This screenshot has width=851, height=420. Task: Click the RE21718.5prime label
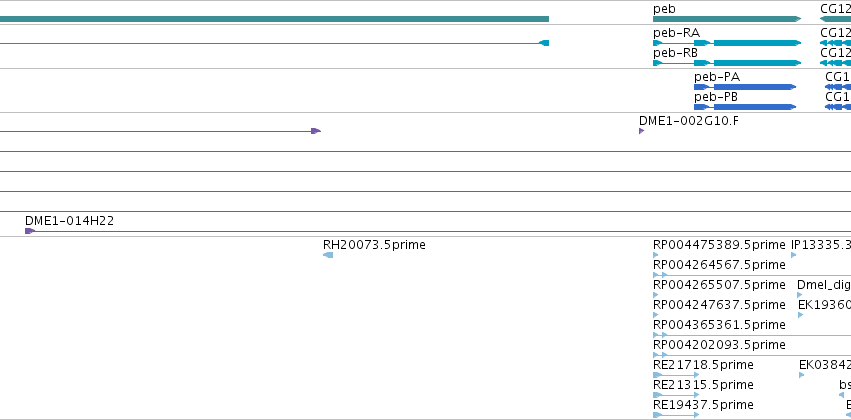(x=703, y=365)
